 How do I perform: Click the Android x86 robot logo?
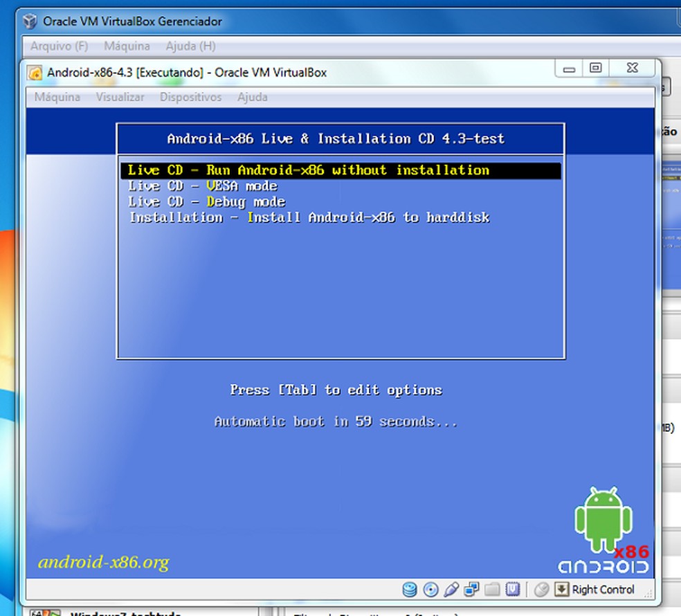tap(603, 530)
